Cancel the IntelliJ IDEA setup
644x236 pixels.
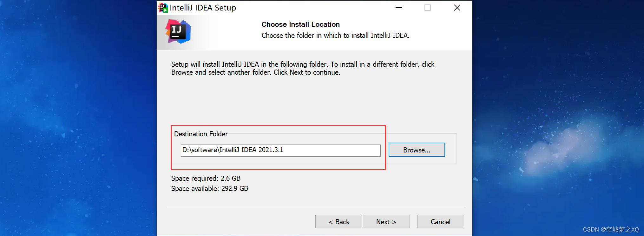click(x=440, y=222)
